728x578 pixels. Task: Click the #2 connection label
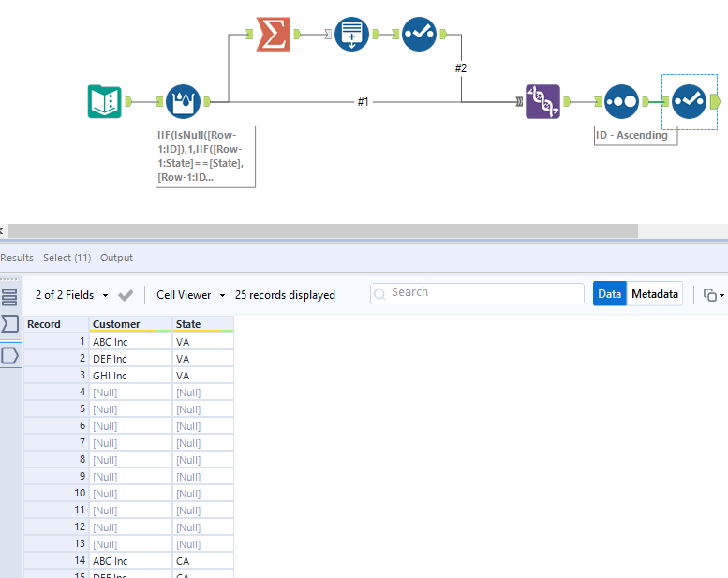pos(461,68)
